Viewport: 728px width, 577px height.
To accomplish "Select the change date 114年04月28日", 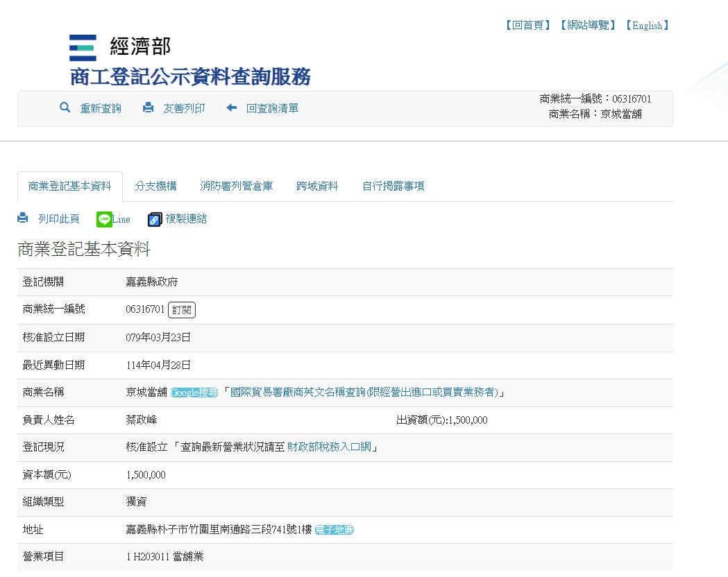I will [158, 365].
